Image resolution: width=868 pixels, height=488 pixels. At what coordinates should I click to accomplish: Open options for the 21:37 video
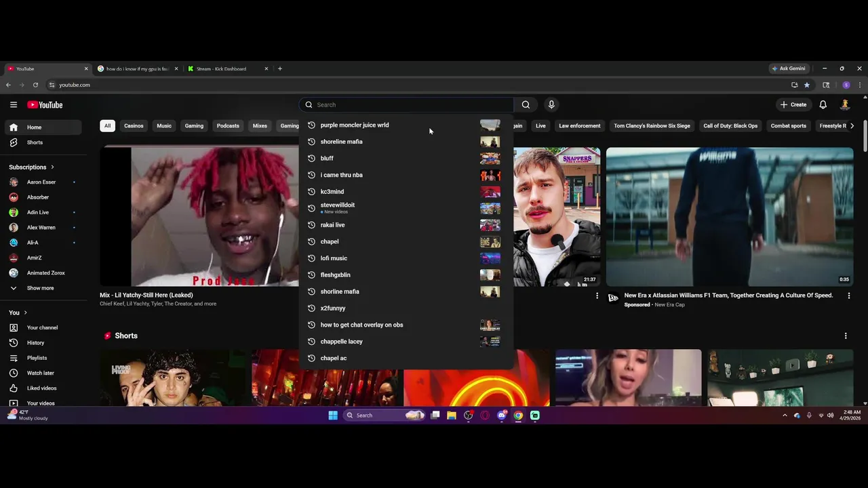597,296
